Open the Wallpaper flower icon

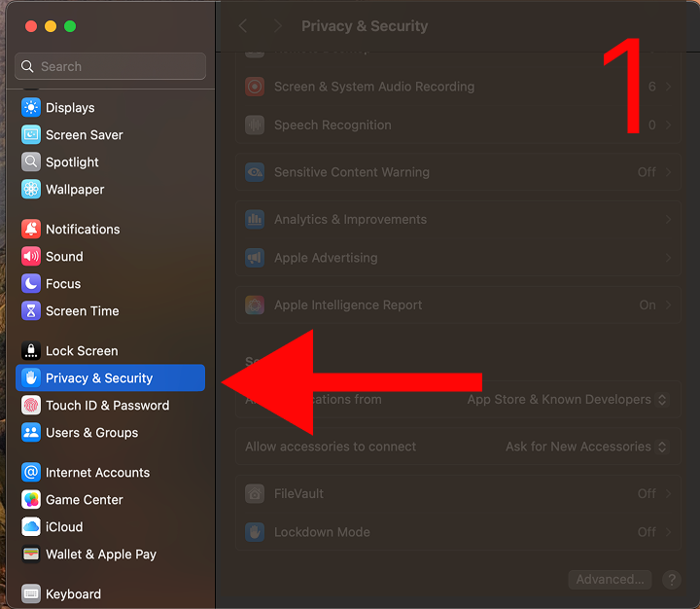31,190
